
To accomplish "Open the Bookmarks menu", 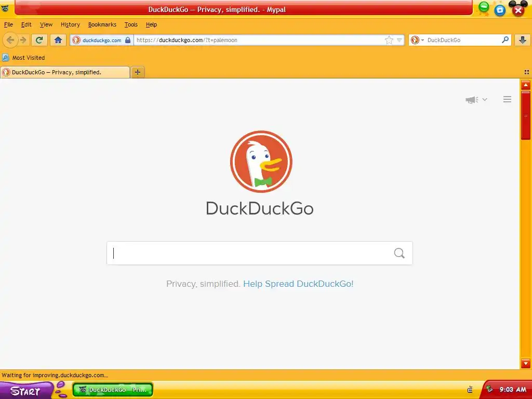I will pyautogui.click(x=102, y=24).
